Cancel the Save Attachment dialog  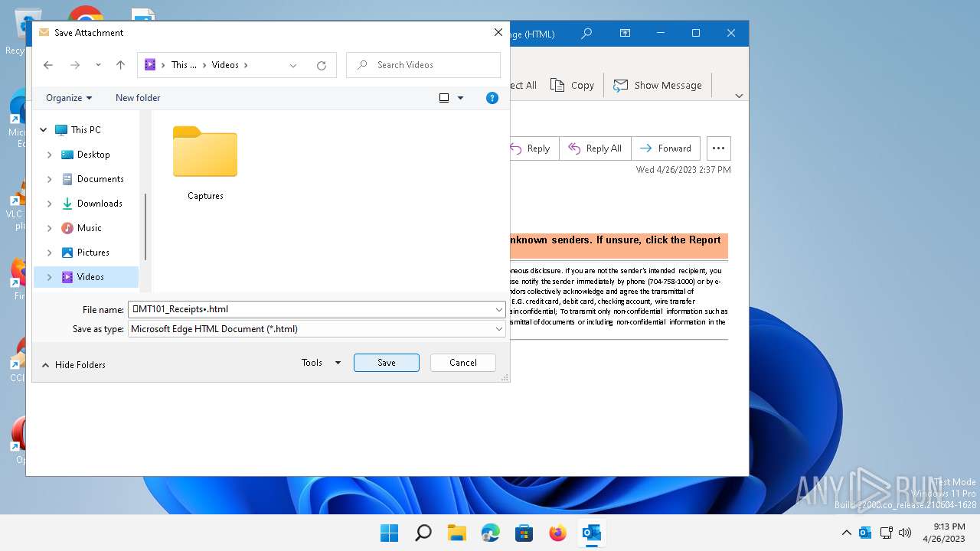(463, 363)
